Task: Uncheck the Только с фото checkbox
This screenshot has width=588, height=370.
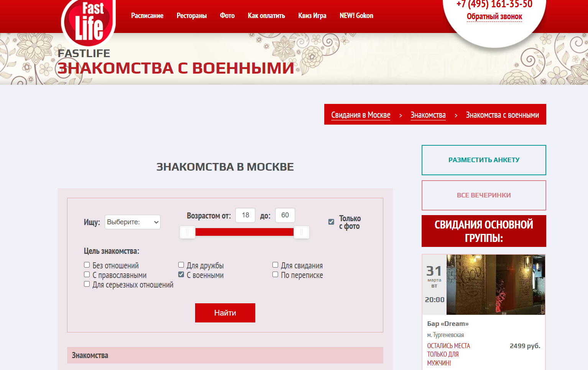Action: pyautogui.click(x=331, y=222)
